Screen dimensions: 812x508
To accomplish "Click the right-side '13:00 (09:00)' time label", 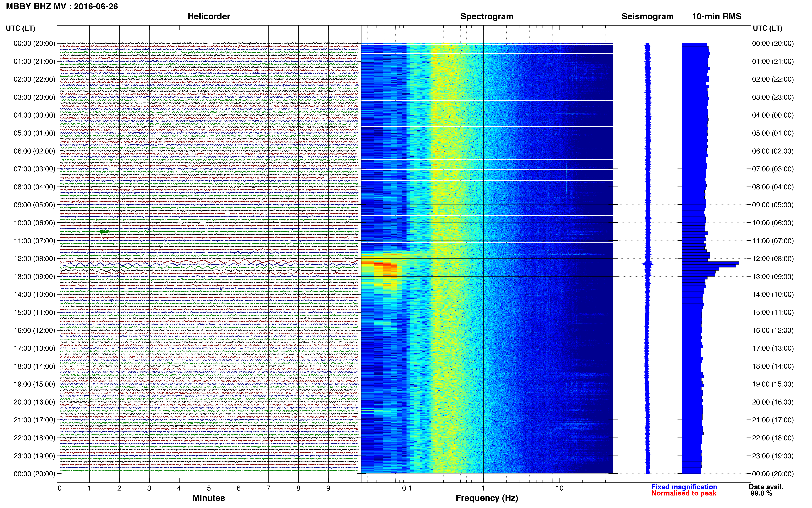I will [x=773, y=277].
